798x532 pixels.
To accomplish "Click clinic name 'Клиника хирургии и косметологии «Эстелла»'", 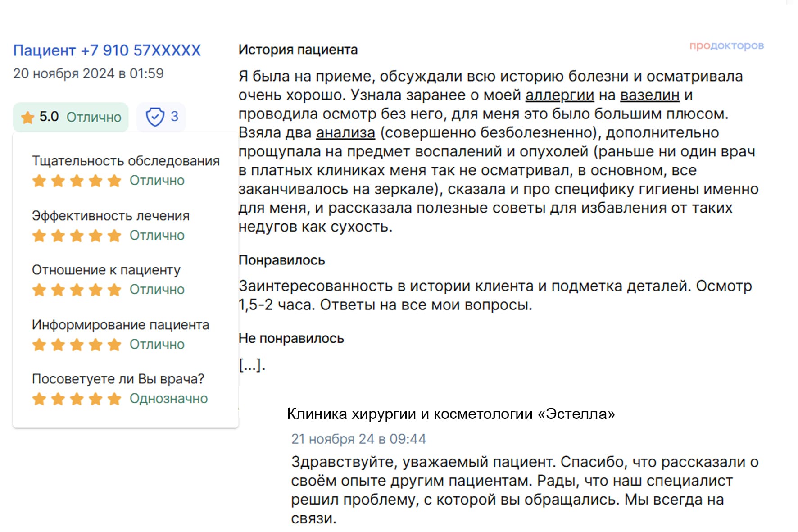I will coord(451,414).
